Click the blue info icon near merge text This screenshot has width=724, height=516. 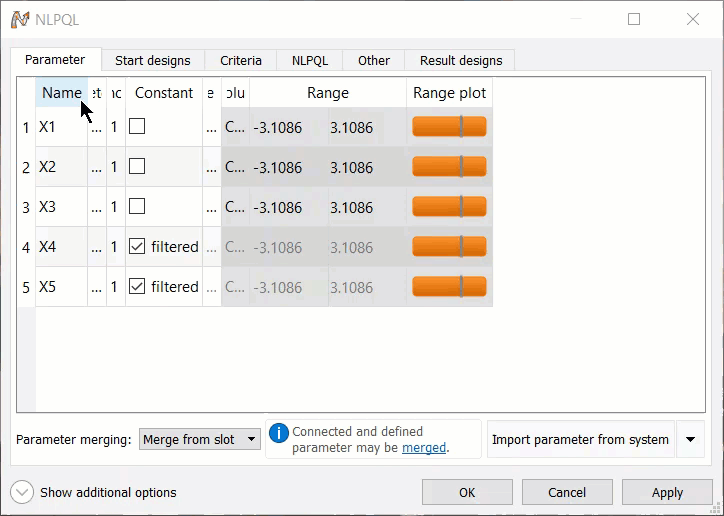coord(279,432)
